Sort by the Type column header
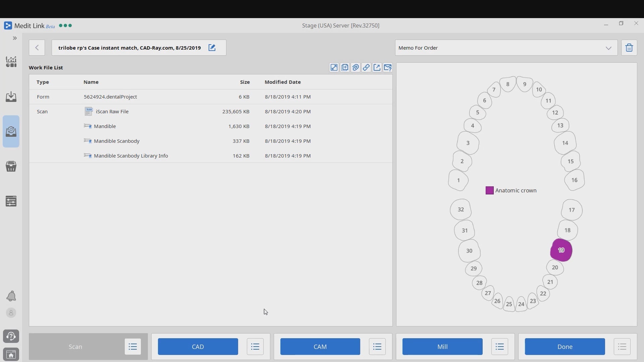The image size is (644, 362). point(43,82)
